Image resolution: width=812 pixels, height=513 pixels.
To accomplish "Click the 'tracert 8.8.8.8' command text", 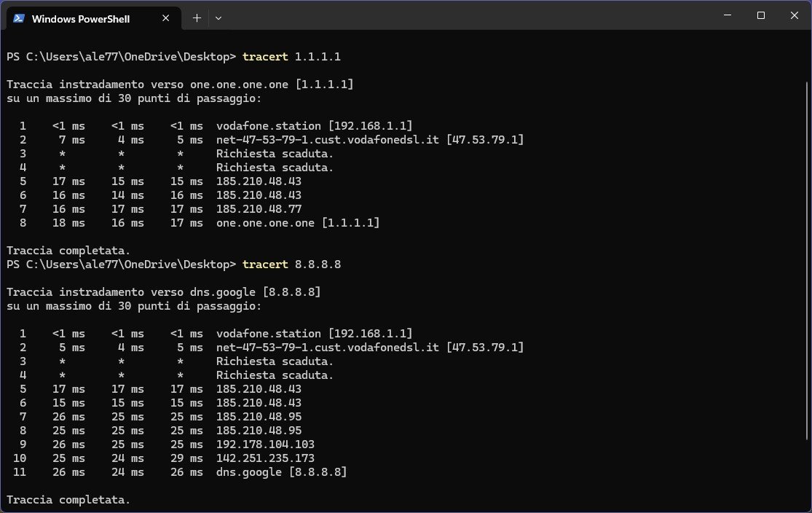I will click(x=291, y=264).
